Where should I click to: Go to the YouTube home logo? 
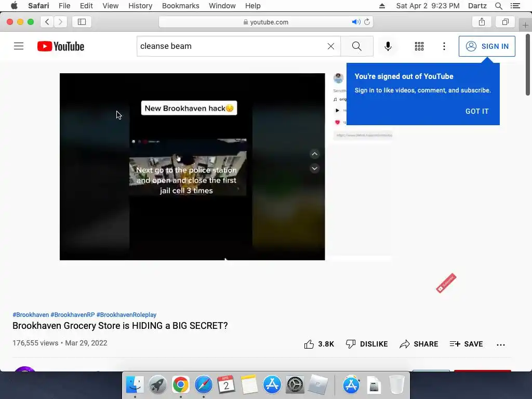coord(61,46)
